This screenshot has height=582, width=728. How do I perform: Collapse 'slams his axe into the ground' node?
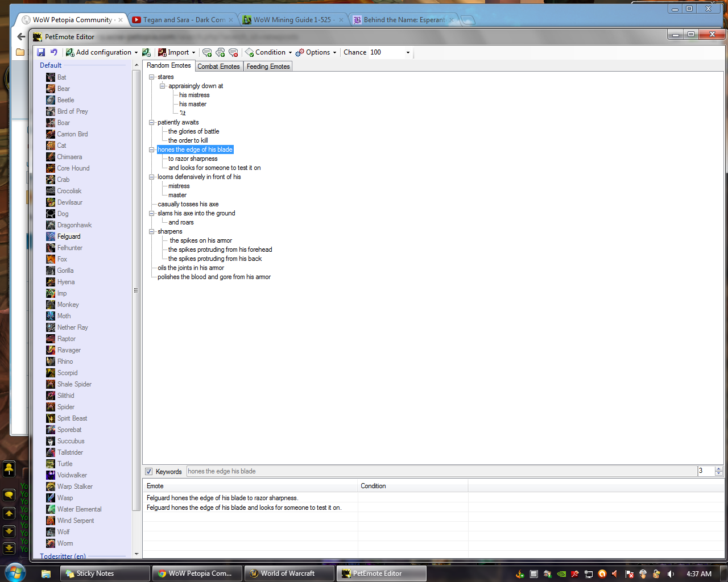(152, 213)
